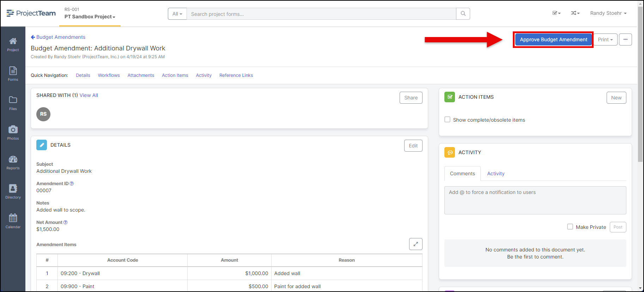Open the All search filter dropdown
644x292 pixels.
click(x=177, y=14)
